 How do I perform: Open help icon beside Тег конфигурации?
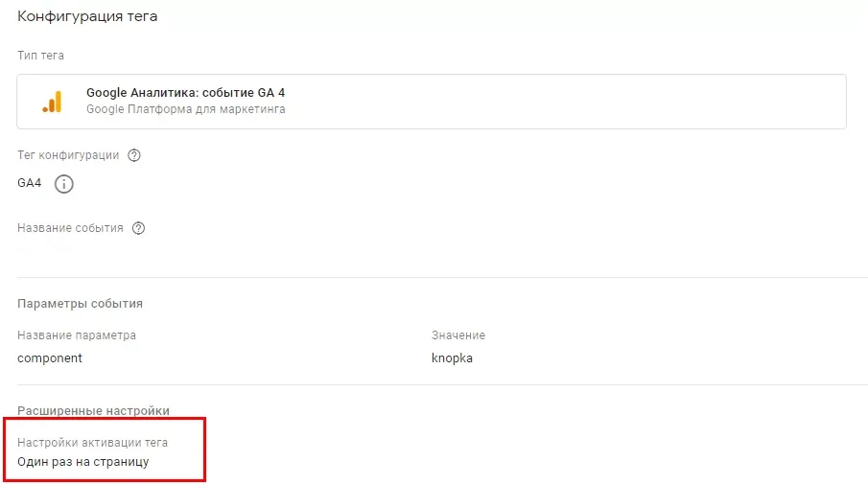click(134, 155)
